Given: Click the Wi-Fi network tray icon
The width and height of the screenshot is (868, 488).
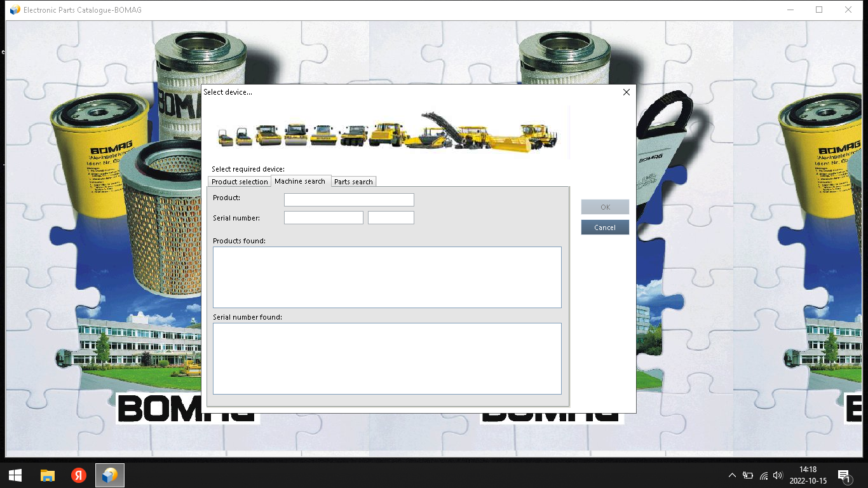Looking at the screenshot, I should click(x=763, y=475).
